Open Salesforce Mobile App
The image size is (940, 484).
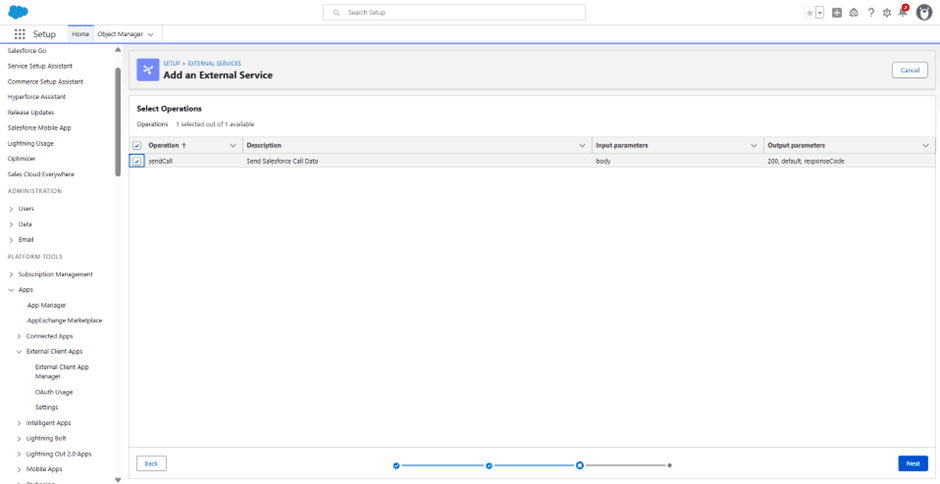(39, 128)
